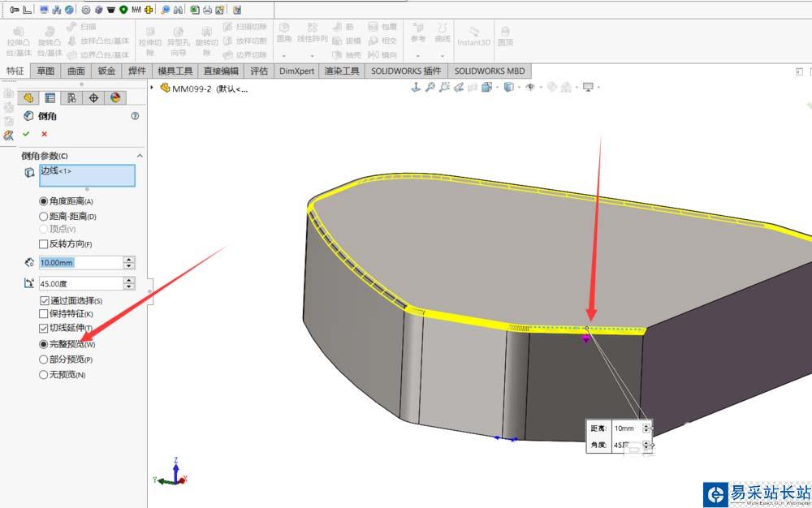Open the DimXpertManager crosshair tab icon
This screenshot has width=812, height=508.
tap(93, 97)
